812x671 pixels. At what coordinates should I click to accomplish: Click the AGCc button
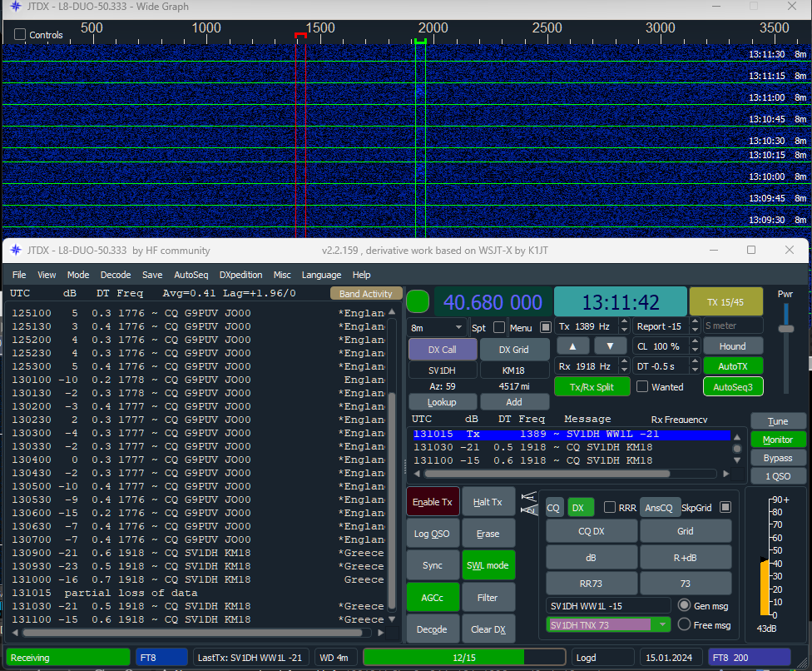point(433,598)
